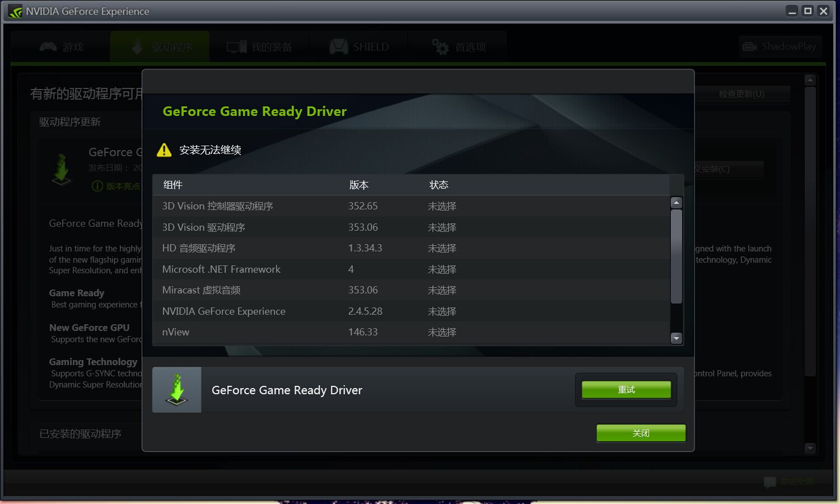Open the 游戏 games tab

pyautogui.click(x=61, y=47)
